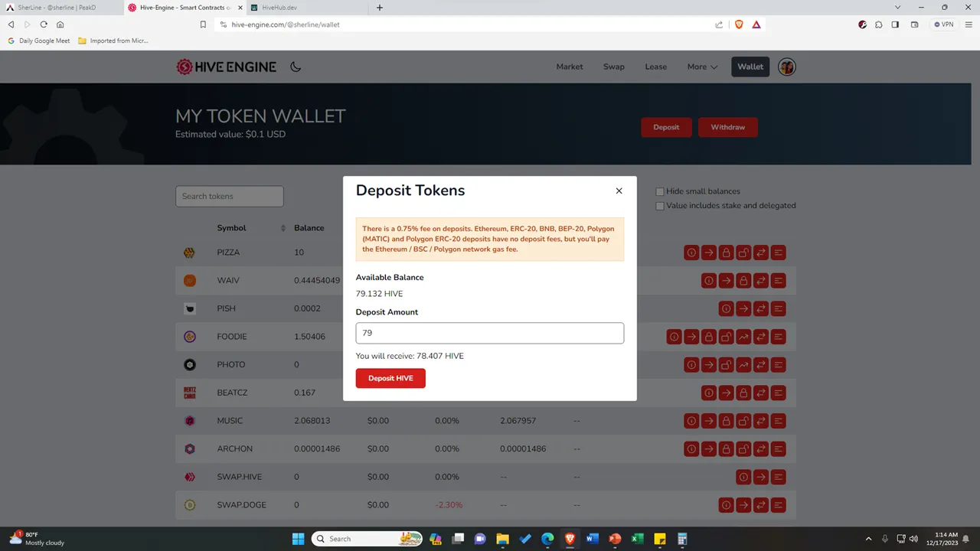
Task: Open the browser extensions puzzle icon
Action: point(878,24)
